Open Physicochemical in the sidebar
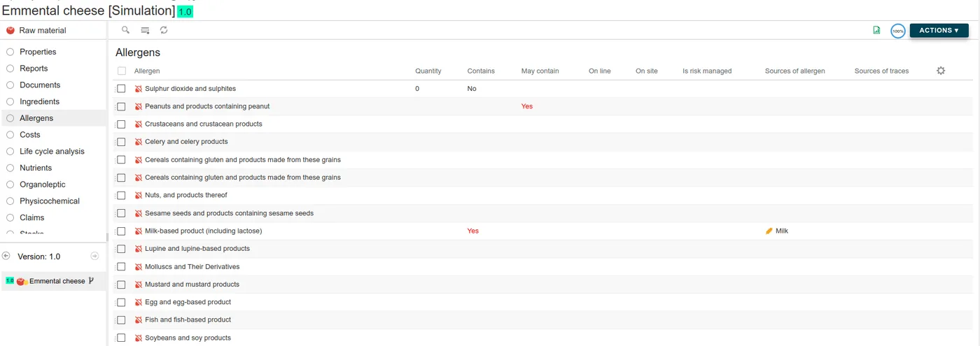 click(50, 201)
